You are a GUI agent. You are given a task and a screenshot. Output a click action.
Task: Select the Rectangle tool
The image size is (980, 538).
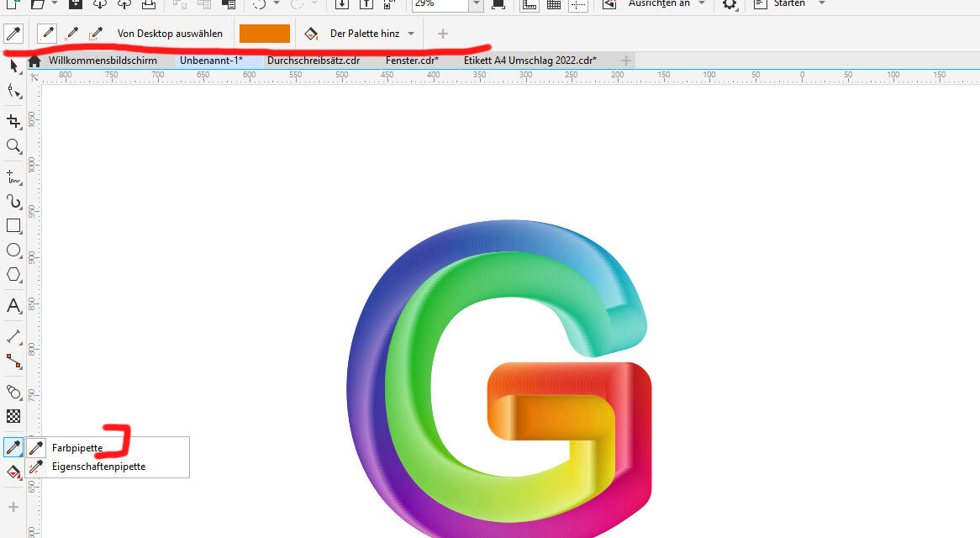point(13,225)
